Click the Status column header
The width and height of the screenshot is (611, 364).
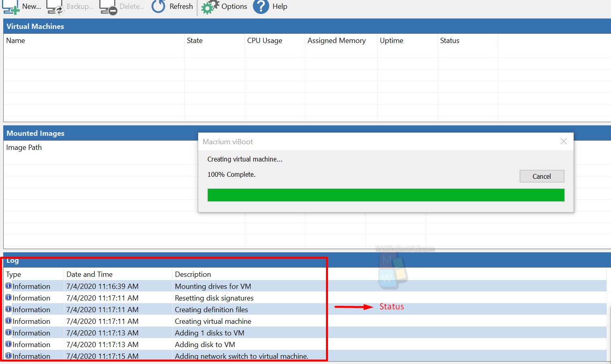(x=468, y=41)
